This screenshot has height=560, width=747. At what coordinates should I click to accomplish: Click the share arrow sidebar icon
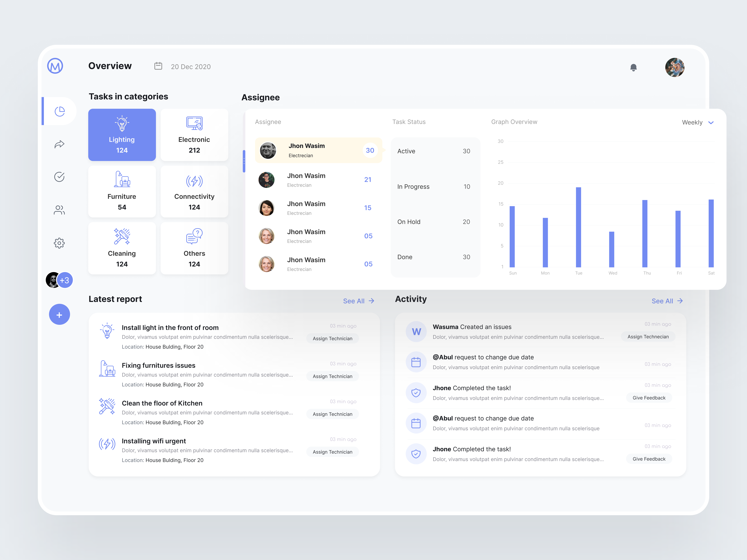pos(59,144)
